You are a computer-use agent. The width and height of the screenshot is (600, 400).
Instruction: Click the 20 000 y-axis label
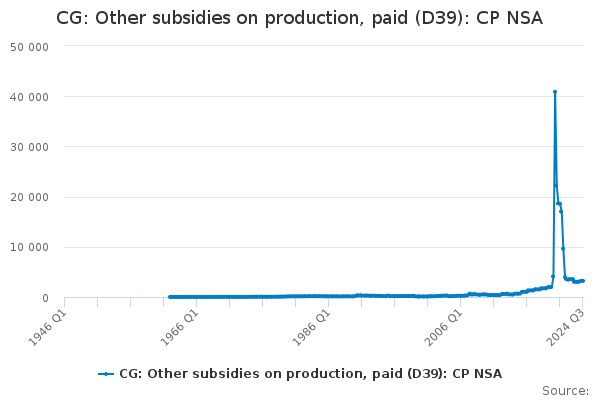pos(30,198)
